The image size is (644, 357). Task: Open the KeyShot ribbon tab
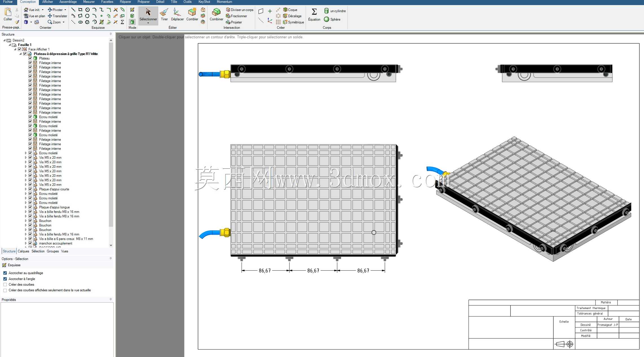pos(204,2)
